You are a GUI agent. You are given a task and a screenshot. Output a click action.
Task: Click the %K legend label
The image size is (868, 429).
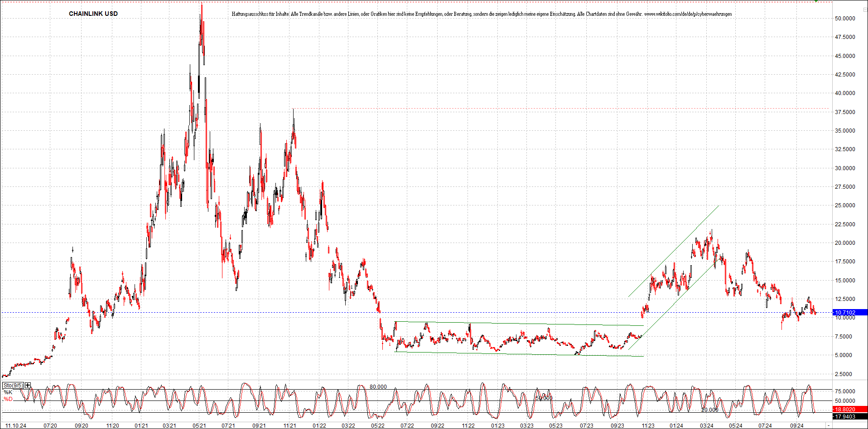pos(8,392)
